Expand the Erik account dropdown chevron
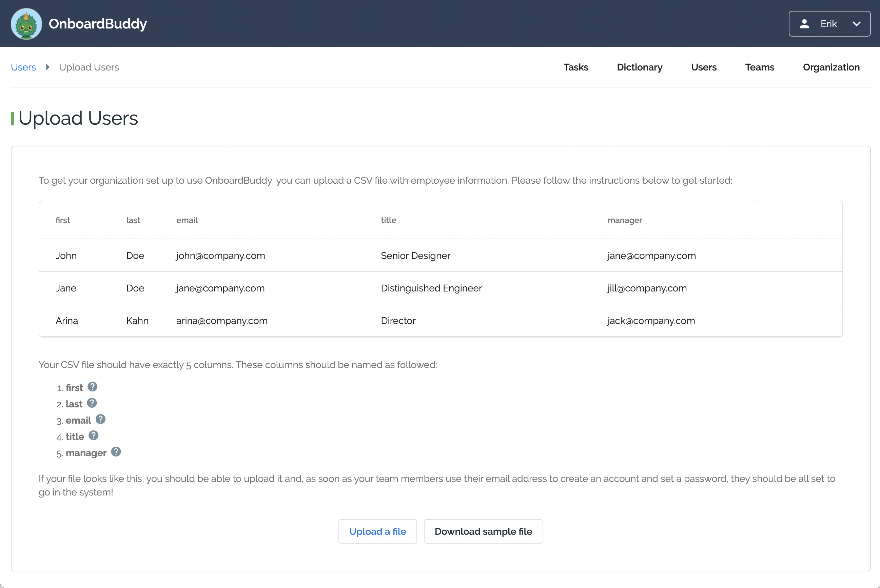The width and height of the screenshot is (880, 588). [856, 24]
